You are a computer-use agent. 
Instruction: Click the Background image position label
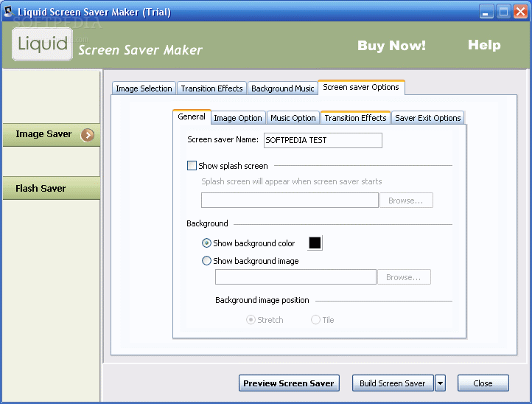(262, 300)
